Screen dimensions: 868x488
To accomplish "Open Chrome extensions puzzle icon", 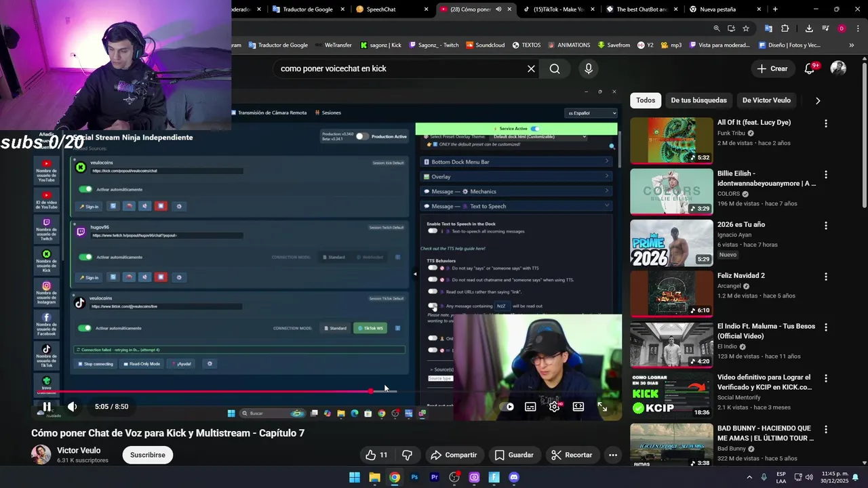I will 785,28.
